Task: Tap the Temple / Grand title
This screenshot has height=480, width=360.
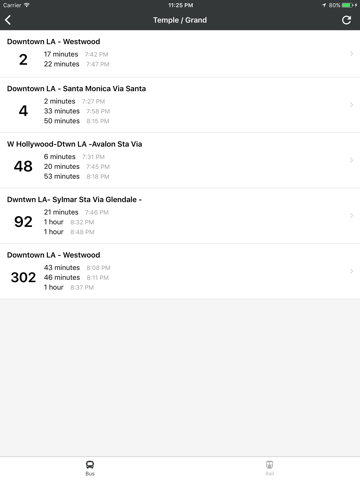Action: [180, 20]
